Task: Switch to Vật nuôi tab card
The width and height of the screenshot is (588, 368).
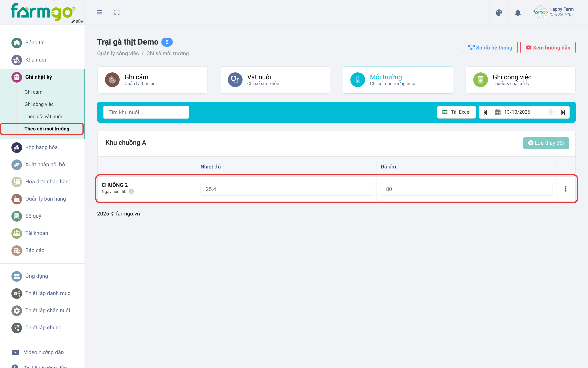Action: (275, 80)
